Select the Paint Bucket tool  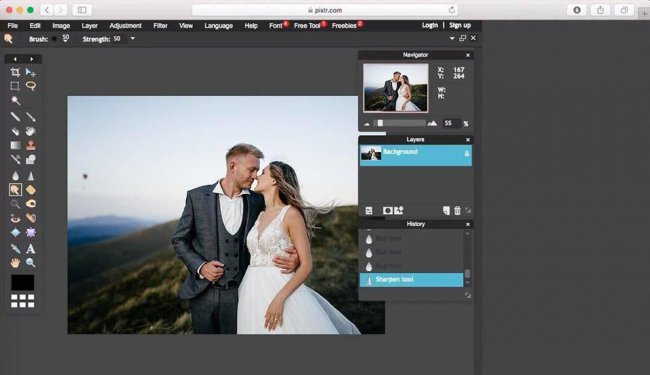31,131
